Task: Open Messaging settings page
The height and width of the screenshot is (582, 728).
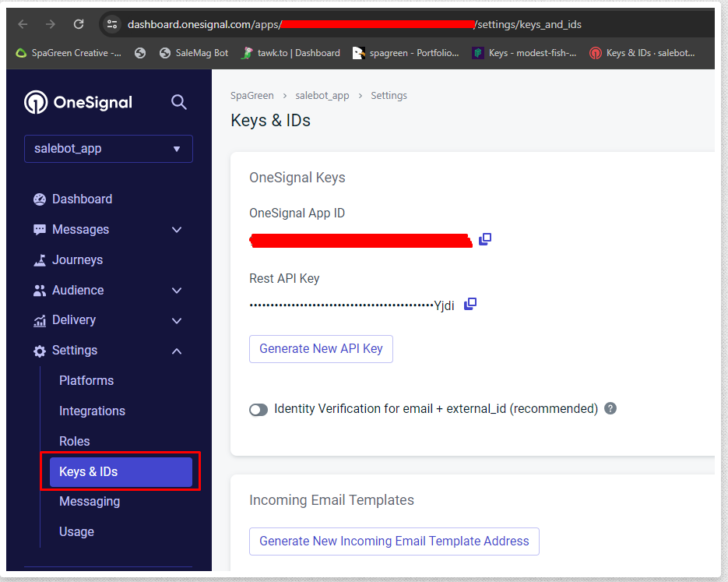Action: [90, 502]
